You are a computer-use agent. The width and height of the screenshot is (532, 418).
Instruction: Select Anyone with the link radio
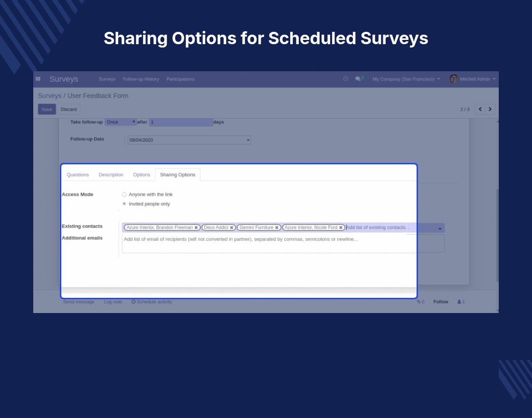tap(124, 194)
